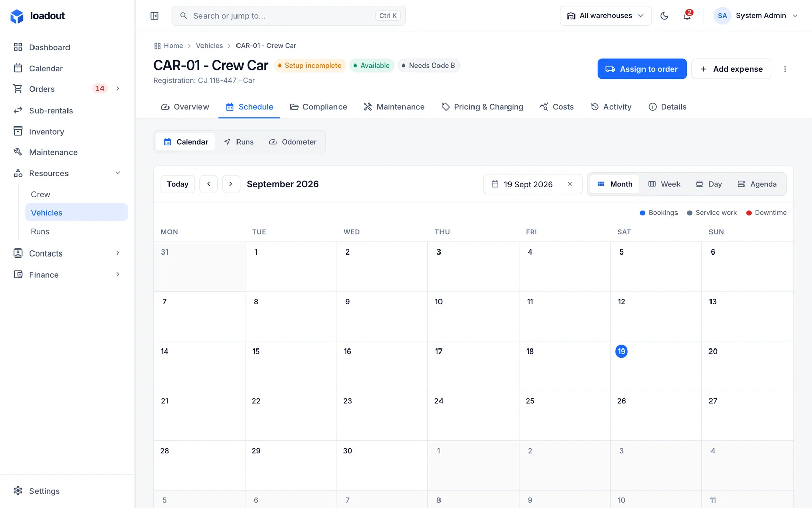The width and height of the screenshot is (812, 508).
Task: Click the Needs Code B badge
Action: pyautogui.click(x=429, y=66)
